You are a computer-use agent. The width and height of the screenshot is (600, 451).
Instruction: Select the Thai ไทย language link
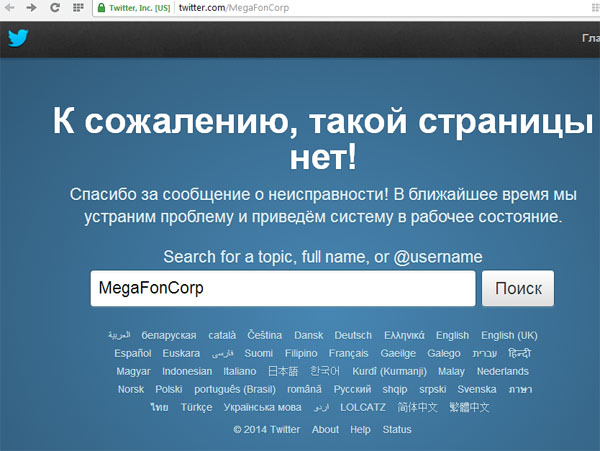pyautogui.click(x=159, y=407)
